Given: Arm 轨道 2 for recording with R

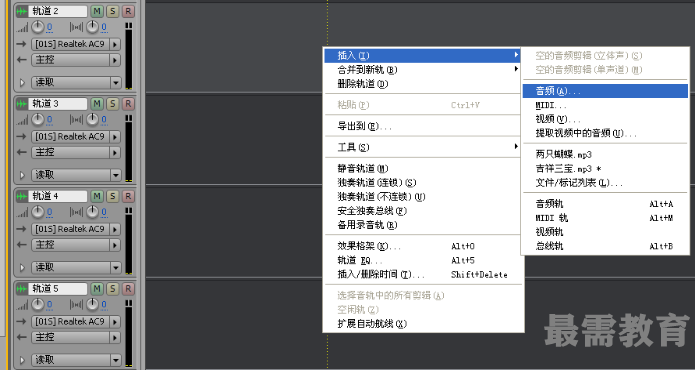Looking at the screenshot, I should 128,11.
